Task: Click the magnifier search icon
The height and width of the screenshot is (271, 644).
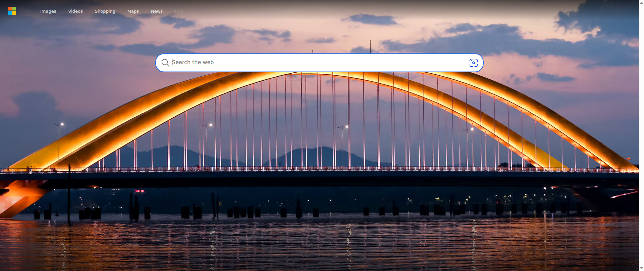Action: click(165, 63)
